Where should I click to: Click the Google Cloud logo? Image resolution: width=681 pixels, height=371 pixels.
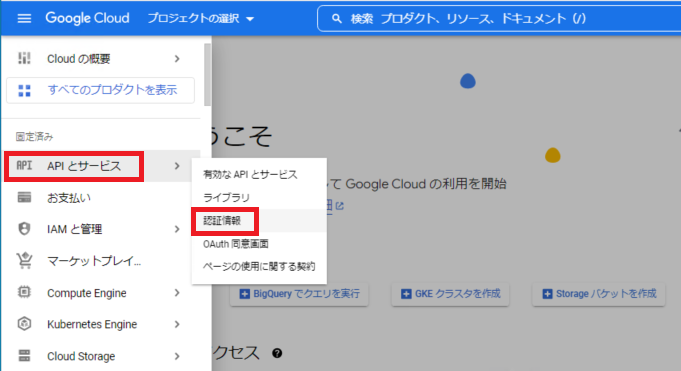click(x=87, y=18)
